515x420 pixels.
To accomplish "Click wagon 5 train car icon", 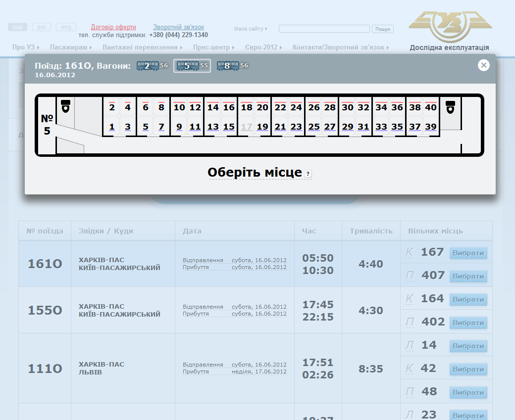I will point(187,66).
